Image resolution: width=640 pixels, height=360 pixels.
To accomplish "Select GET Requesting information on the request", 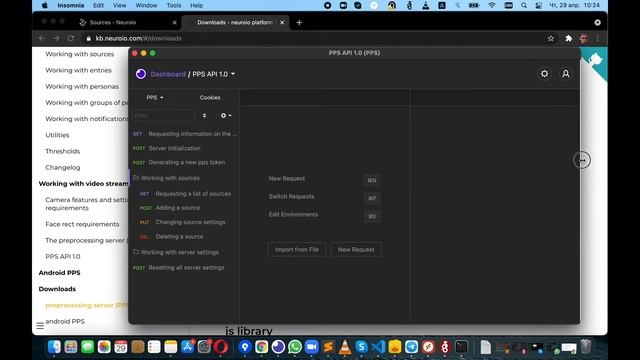I will pyautogui.click(x=184, y=134).
